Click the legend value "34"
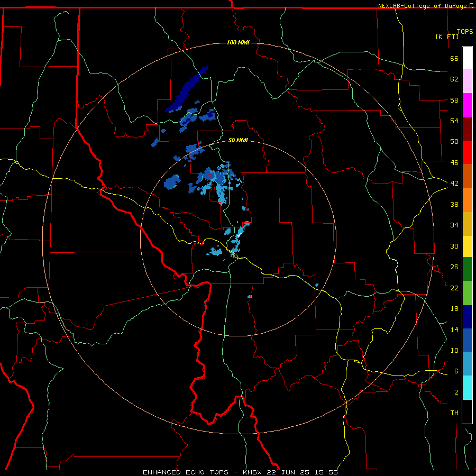This screenshot has height=476, width=476. pos(454,225)
